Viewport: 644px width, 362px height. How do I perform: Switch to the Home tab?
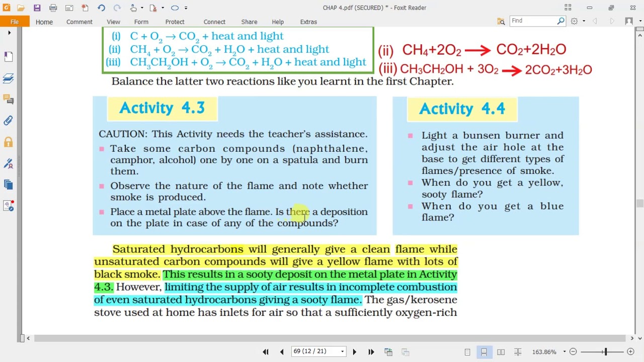point(44,22)
